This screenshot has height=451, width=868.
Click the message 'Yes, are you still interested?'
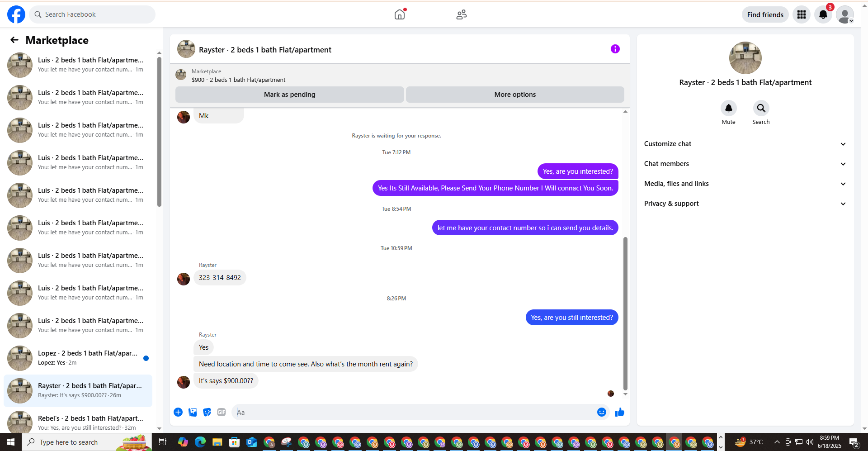(572, 318)
